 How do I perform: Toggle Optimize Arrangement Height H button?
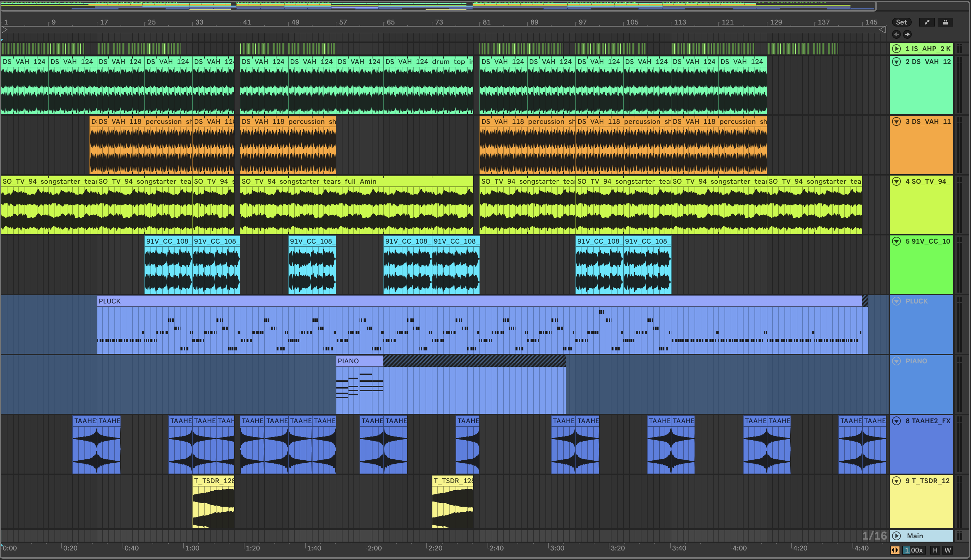pyautogui.click(x=935, y=550)
